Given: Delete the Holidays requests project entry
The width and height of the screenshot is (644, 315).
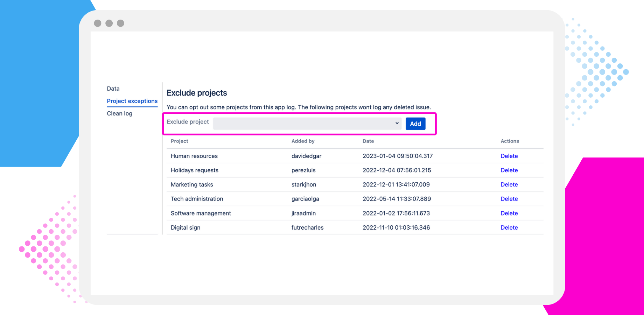Looking at the screenshot, I should (509, 170).
